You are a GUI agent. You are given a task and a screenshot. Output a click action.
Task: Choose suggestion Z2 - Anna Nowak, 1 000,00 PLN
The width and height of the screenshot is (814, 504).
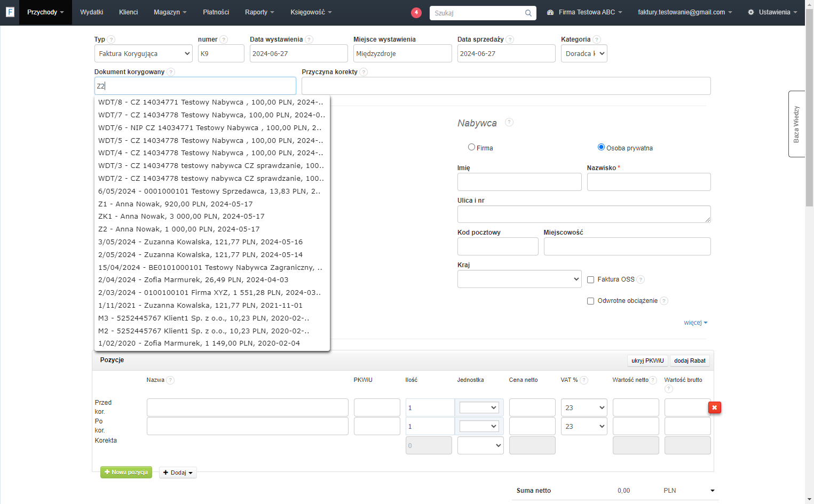coord(212,229)
